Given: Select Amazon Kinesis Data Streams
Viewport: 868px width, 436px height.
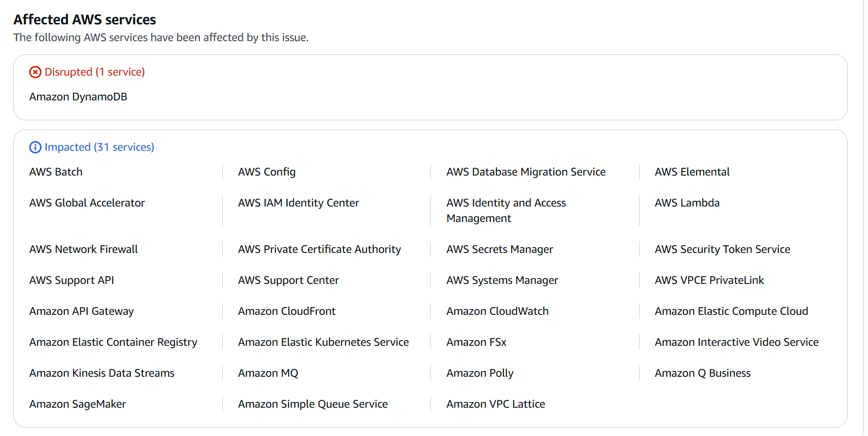Looking at the screenshot, I should coord(102,373).
